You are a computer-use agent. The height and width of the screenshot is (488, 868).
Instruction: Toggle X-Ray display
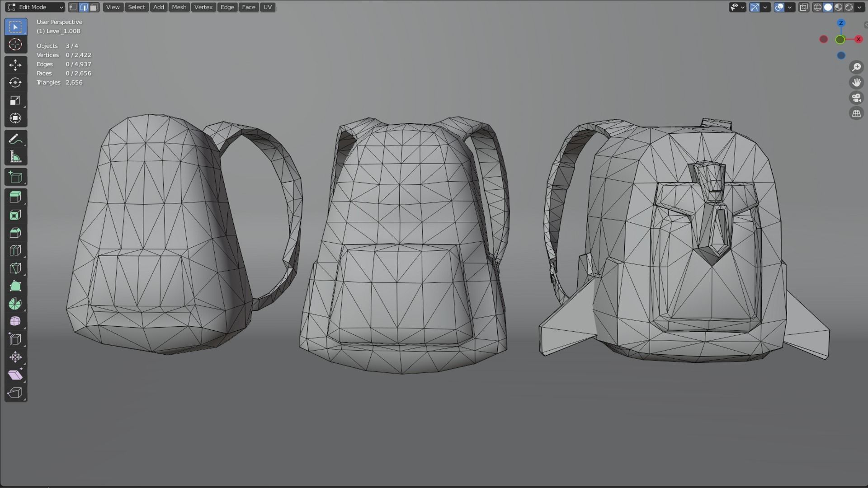[x=803, y=7]
